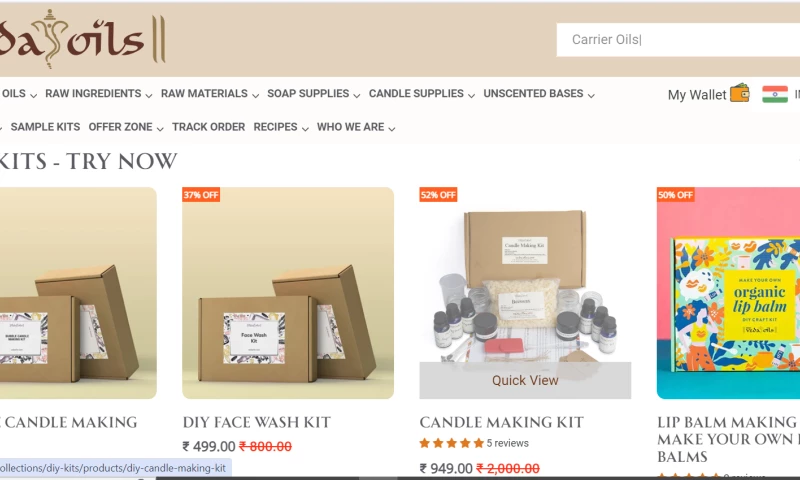The image size is (800, 480).
Task: Open the Recipes dropdown
Action: click(x=281, y=127)
